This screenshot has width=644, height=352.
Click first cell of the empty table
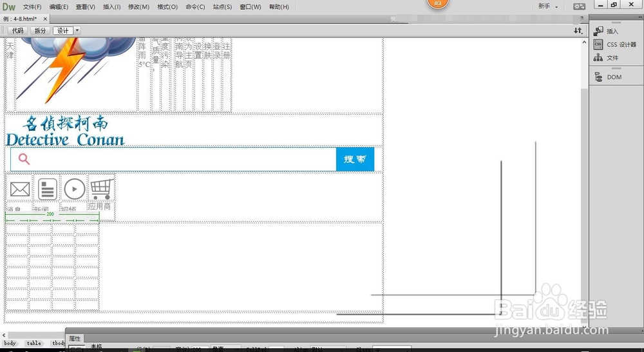[17, 229]
